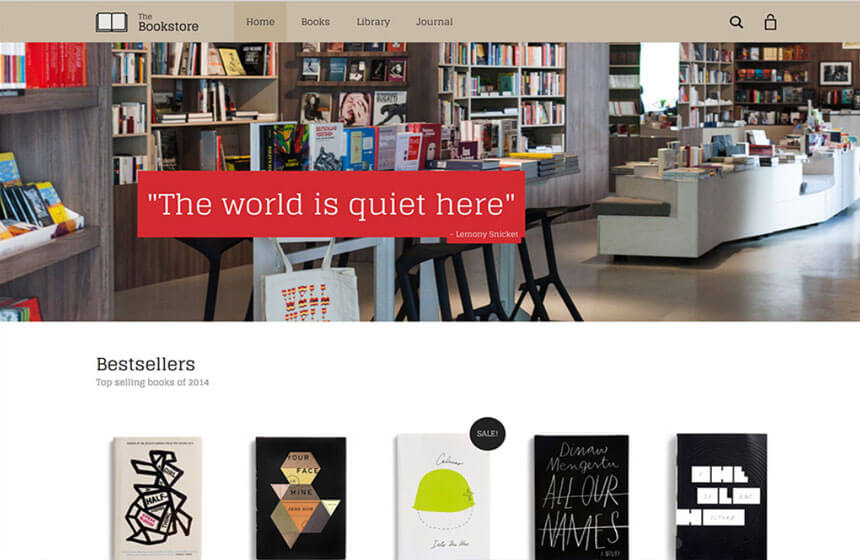Click The Bookstore site title
Viewport: 860px width, 560px height.
[x=168, y=22]
